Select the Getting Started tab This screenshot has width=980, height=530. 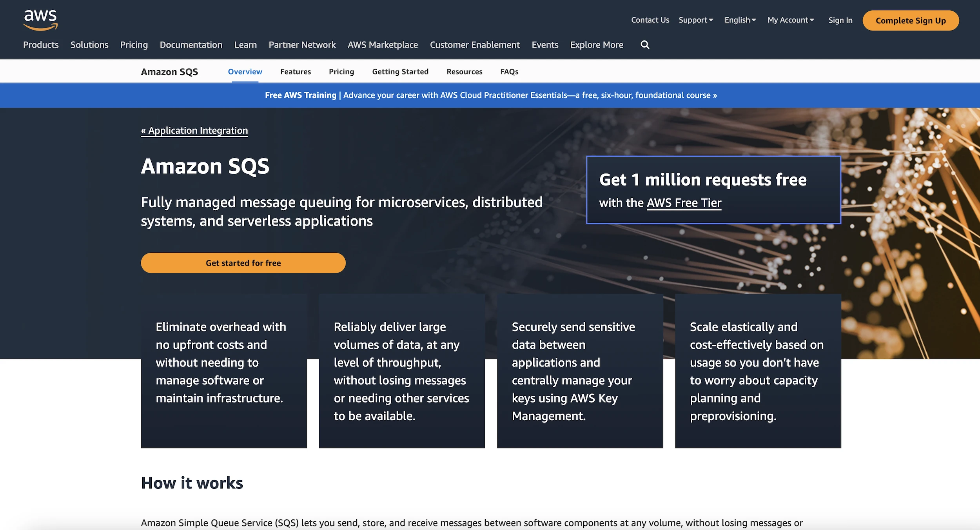[400, 72]
